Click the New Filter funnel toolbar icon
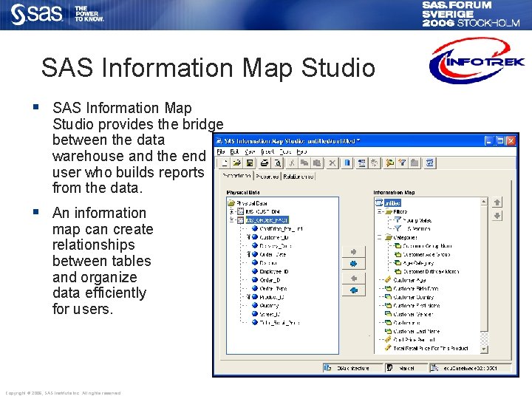Viewport: 532px width, 399px height. coord(403,163)
